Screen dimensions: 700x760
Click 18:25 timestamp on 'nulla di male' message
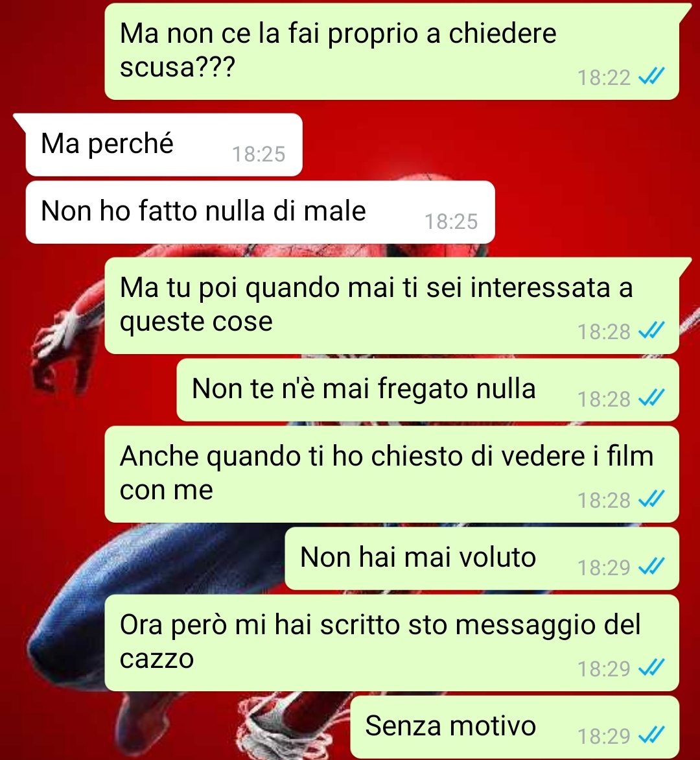click(451, 222)
